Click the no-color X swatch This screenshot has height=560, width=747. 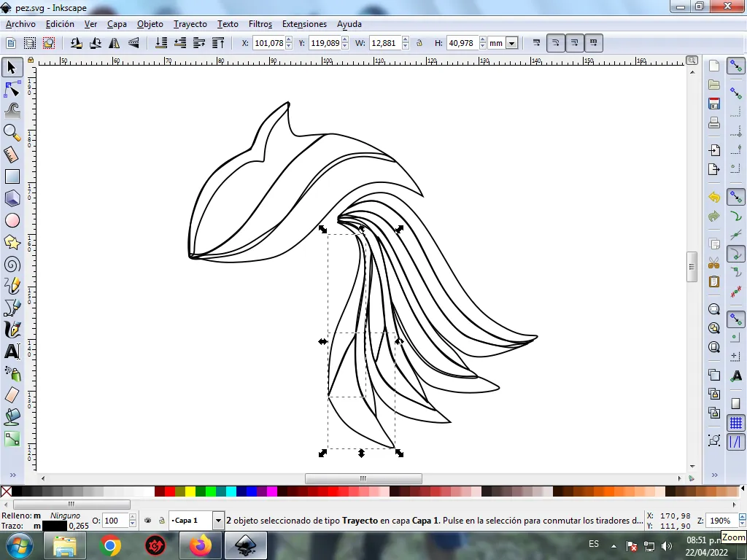6,491
